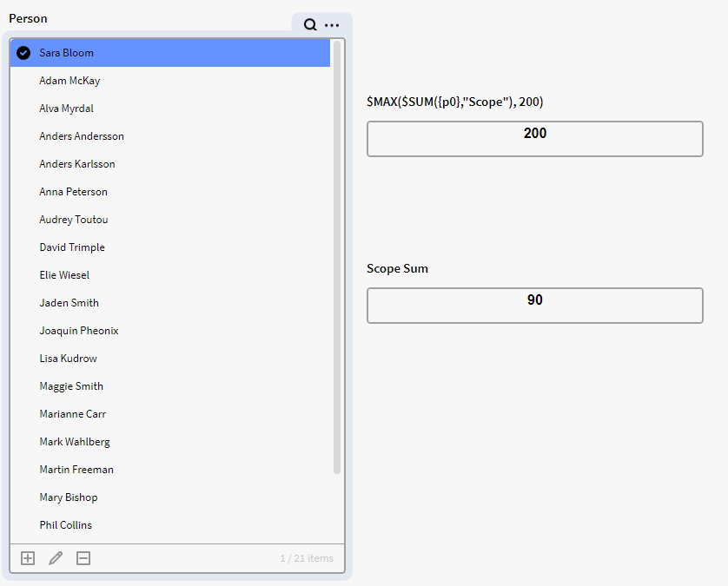Image resolution: width=728 pixels, height=586 pixels.
Task: Select Alva Myrdal in the list
Action: tap(66, 109)
